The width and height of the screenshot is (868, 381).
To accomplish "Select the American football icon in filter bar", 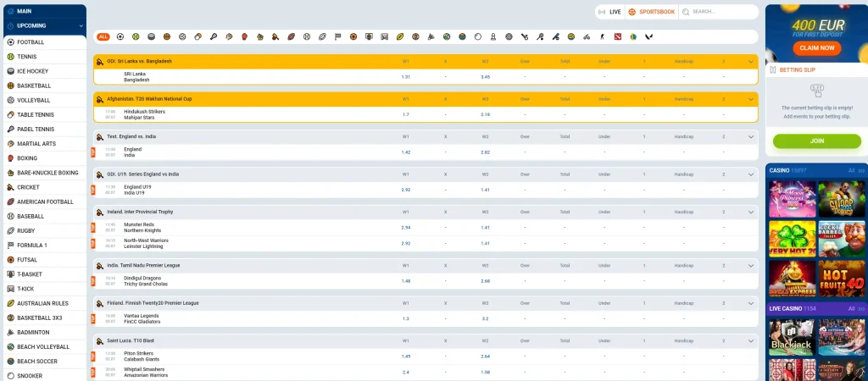I will tap(292, 36).
